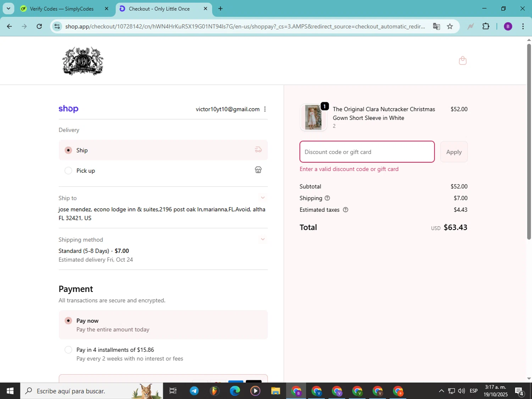This screenshot has height=399, width=532.
Task: Open File Explorer from taskbar
Action: (276, 391)
